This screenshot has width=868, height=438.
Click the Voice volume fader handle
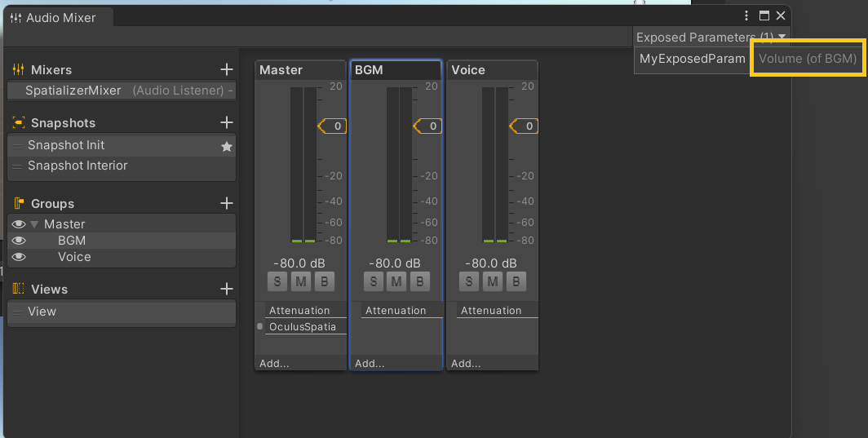[524, 126]
